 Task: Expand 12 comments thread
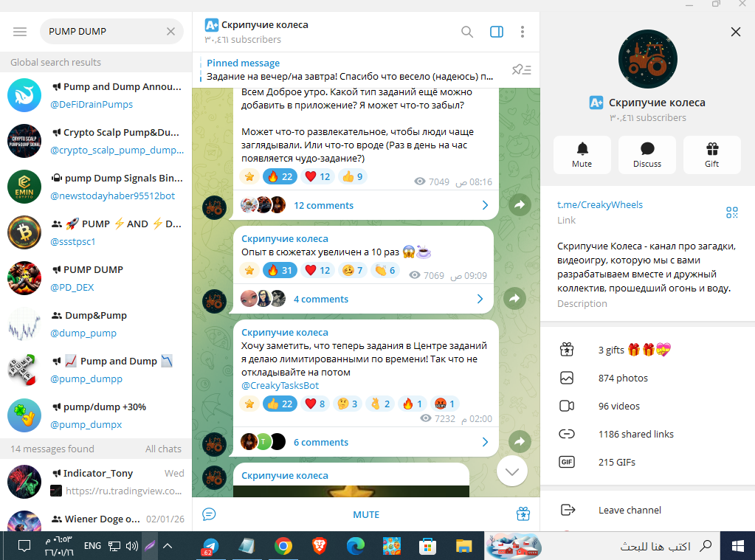(x=366, y=206)
